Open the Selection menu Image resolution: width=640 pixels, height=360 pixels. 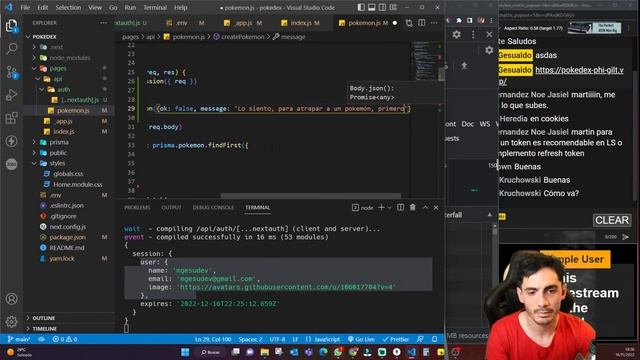click(68, 7)
